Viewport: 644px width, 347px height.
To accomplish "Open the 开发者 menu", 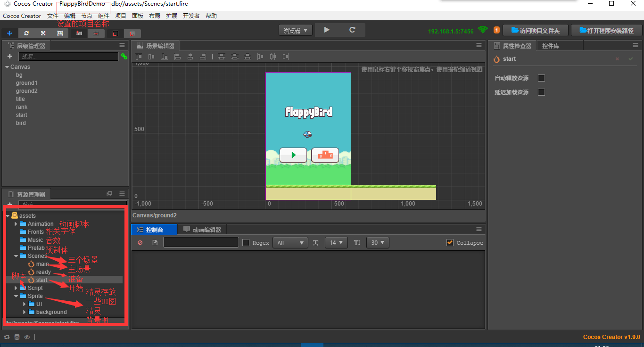I will [x=191, y=16].
